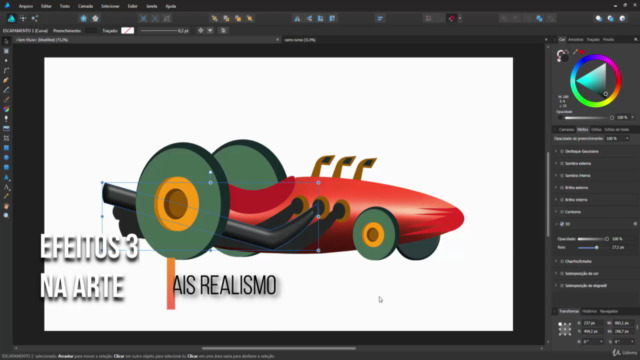Expand the Brilho externo effect section
This screenshot has width=640, height=360.
pos(556,188)
